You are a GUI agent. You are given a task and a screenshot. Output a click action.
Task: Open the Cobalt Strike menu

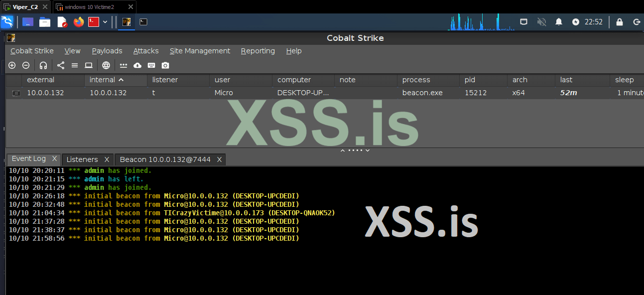[32, 51]
